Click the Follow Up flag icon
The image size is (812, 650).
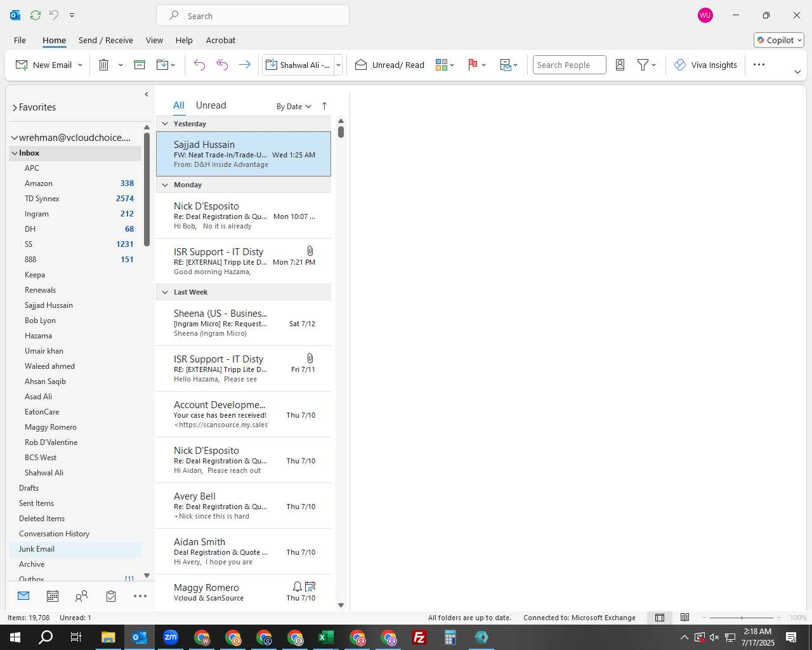click(473, 65)
